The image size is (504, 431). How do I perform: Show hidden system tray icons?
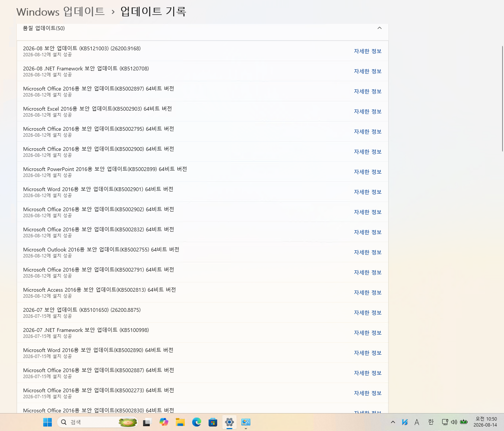click(393, 422)
